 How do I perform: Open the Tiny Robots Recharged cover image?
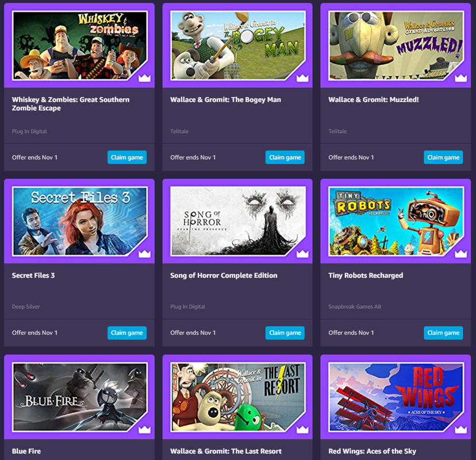coord(396,221)
